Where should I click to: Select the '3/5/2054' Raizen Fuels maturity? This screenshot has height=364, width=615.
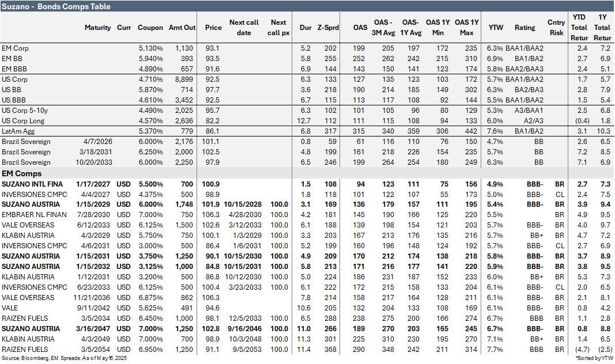(96, 350)
